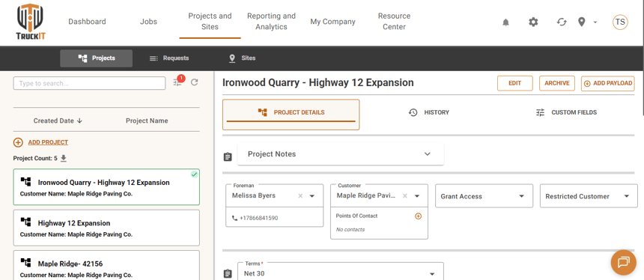The width and height of the screenshot is (644, 280).
Task: Click the ADD PROJECT link
Action: pyautogui.click(x=48, y=142)
